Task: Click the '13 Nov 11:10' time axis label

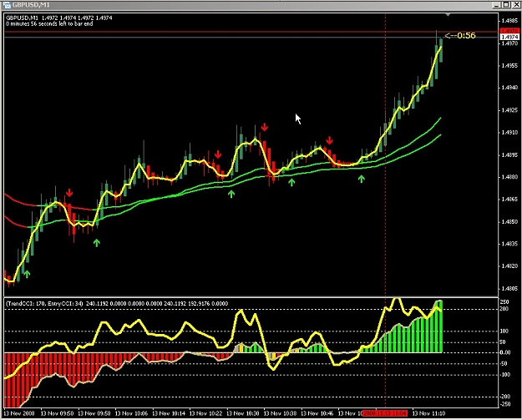Action: (x=428, y=413)
